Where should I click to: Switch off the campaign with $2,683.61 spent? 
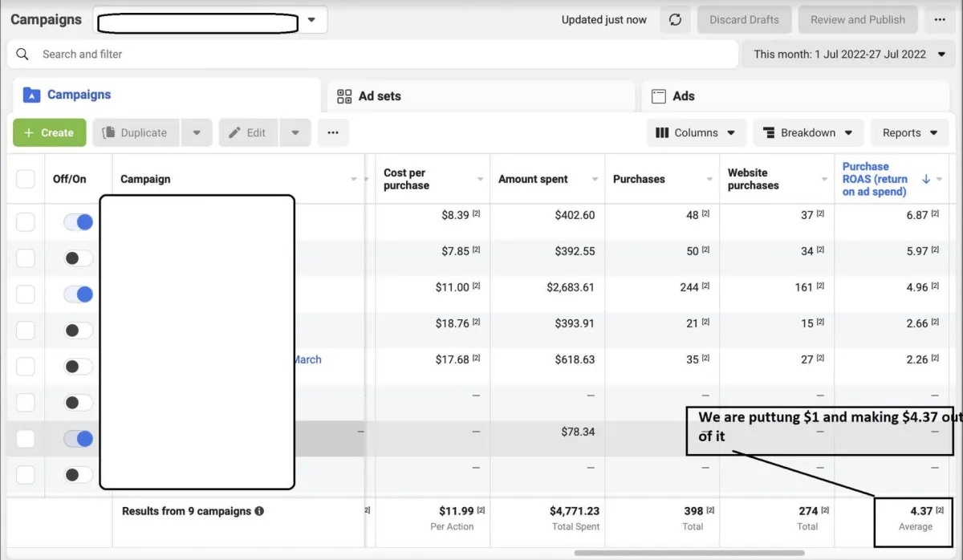[x=79, y=294]
